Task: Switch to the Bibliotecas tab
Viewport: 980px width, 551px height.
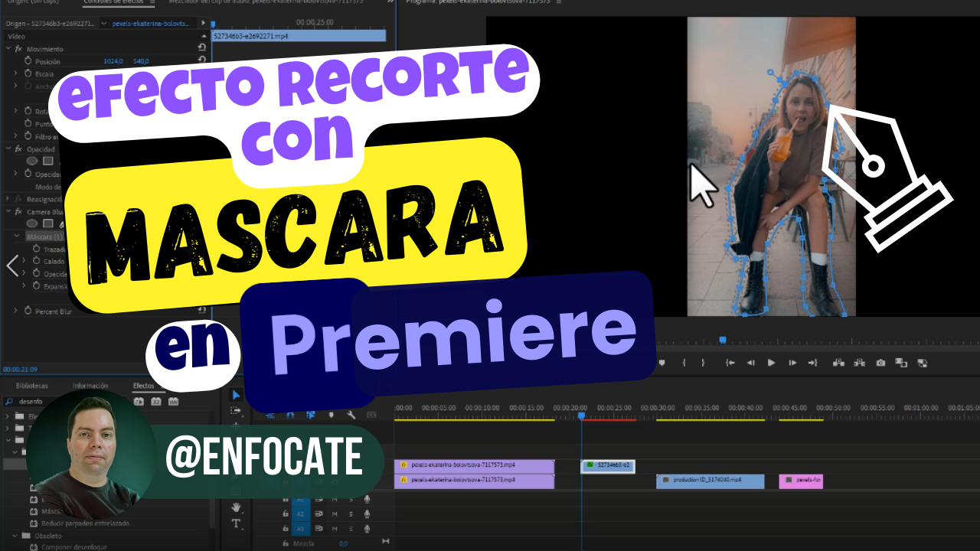Action: 31,386
